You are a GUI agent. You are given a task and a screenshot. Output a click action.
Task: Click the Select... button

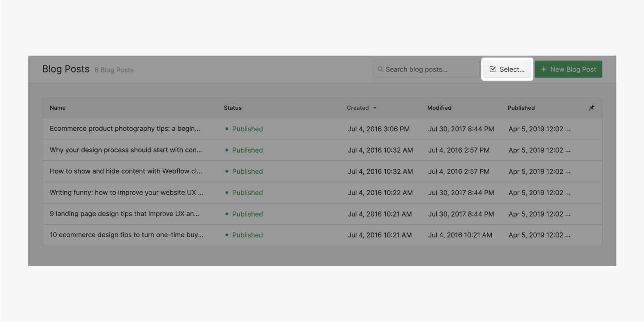click(x=507, y=69)
